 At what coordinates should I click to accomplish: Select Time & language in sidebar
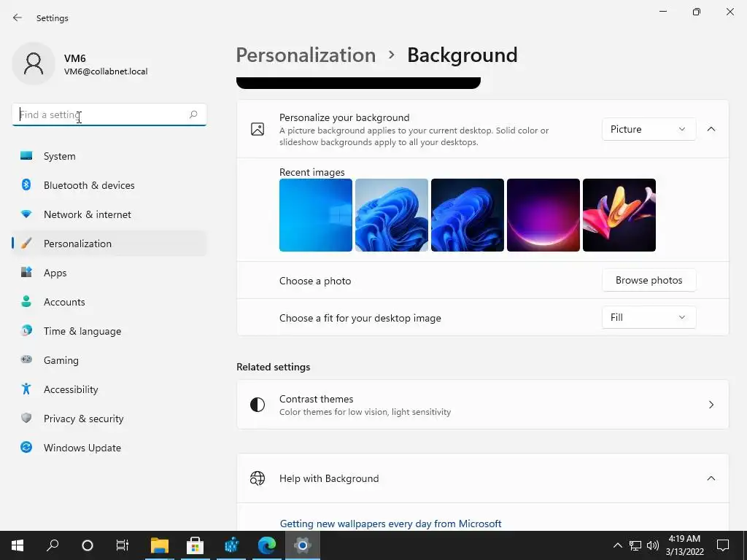(x=109, y=331)
